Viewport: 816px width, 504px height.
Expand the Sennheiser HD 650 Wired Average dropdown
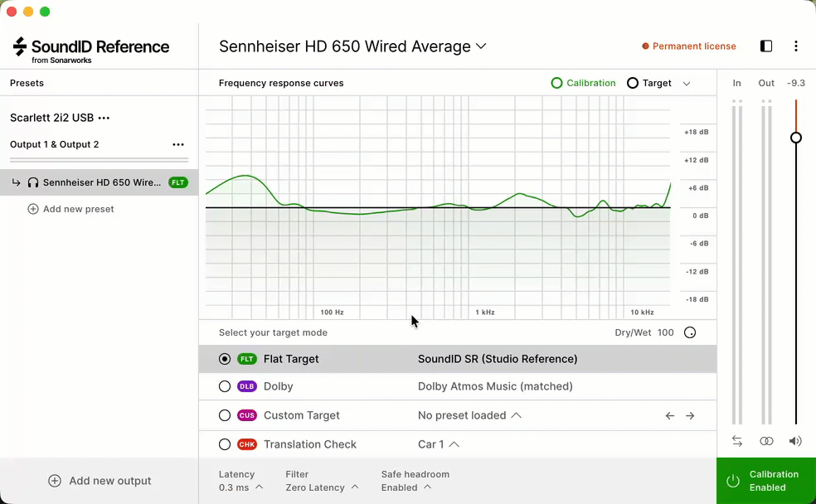[481, 46]
